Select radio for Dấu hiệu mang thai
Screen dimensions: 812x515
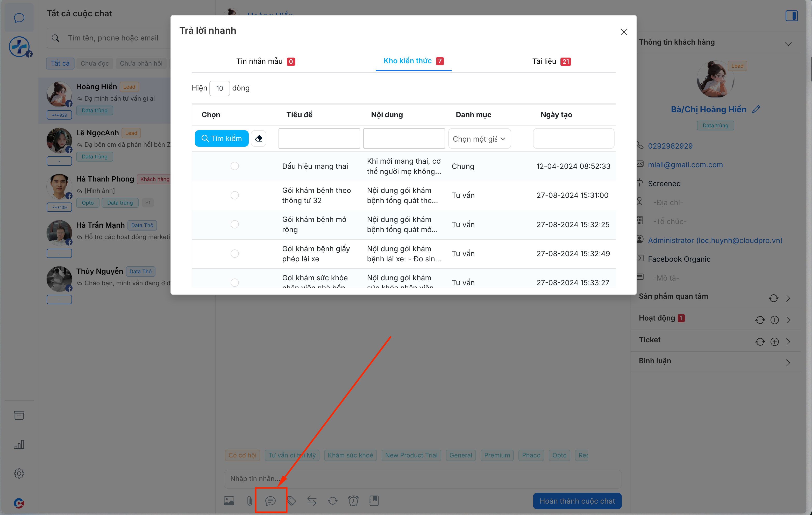[x=235, y=166]
